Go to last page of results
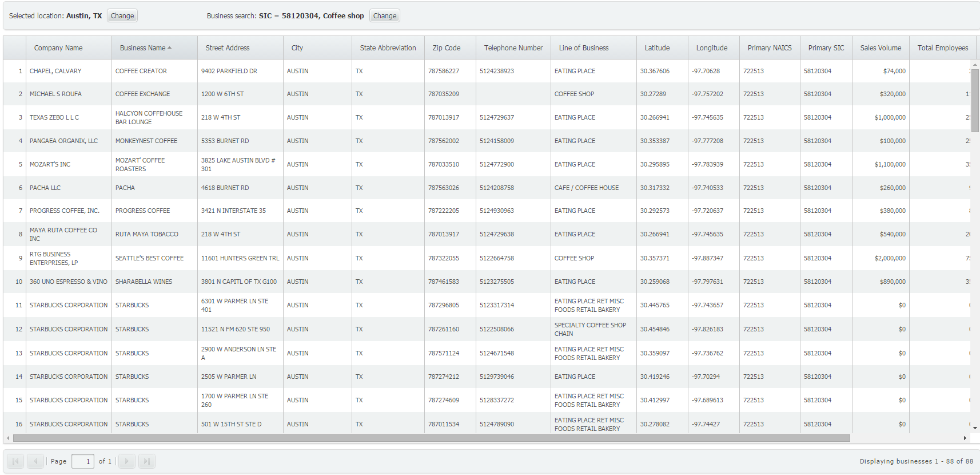Viewport: 980px width, 475px height. point(147,461)
